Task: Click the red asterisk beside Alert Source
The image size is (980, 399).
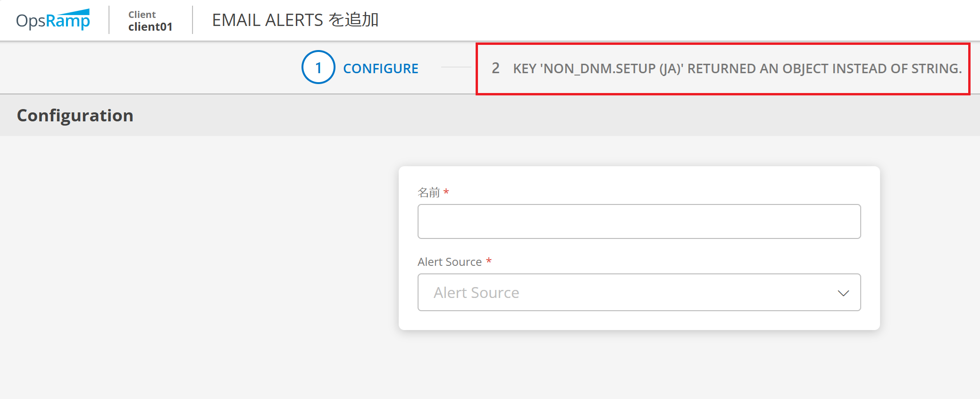Action: coord(489,261)
